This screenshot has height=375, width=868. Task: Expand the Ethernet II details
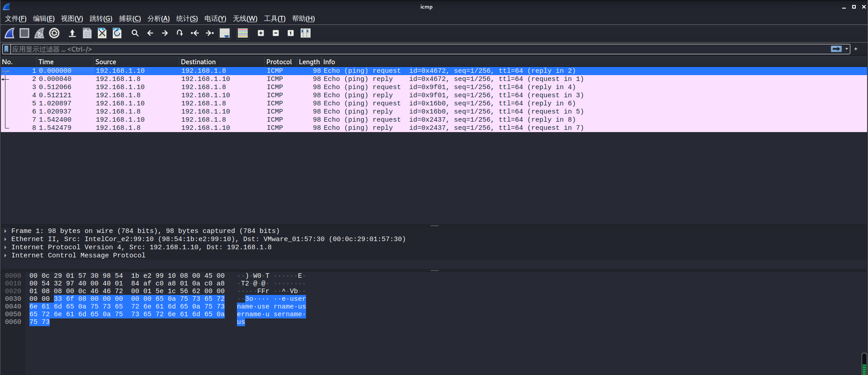(5, 239)
